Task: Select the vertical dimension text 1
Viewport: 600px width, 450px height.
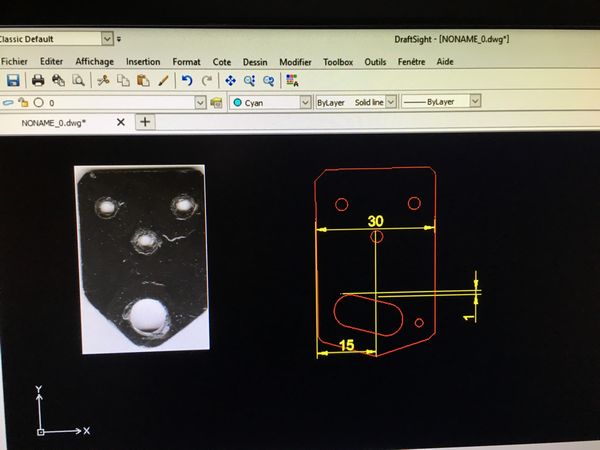Action: tap(468, 317)
